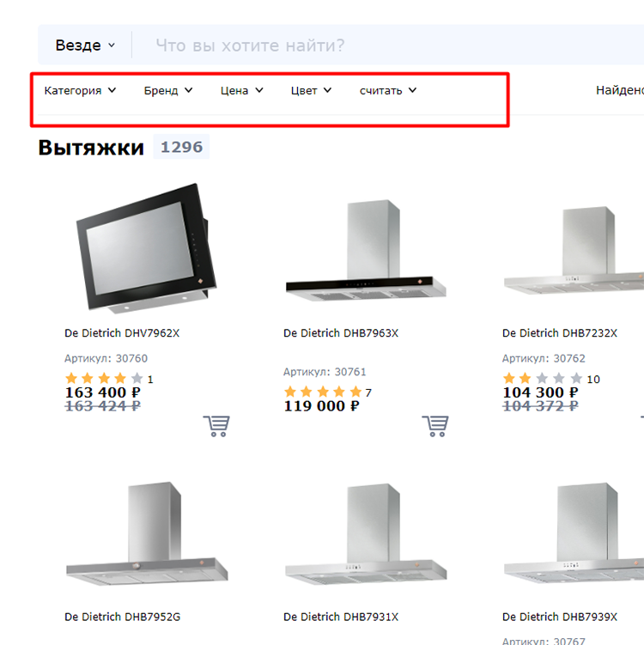Click the star rating of DHB7963X
Viewport: 644px width, 645px height.
point(323,392)
